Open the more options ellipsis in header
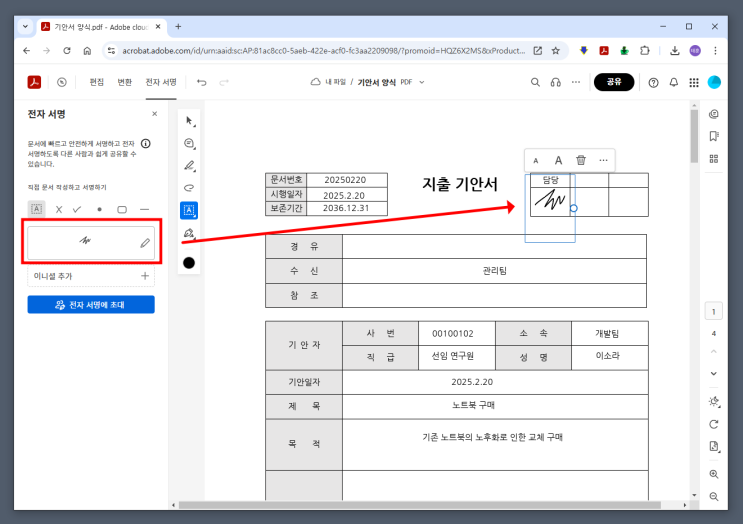Screen dimensions: 743x524 click(576, 82)
